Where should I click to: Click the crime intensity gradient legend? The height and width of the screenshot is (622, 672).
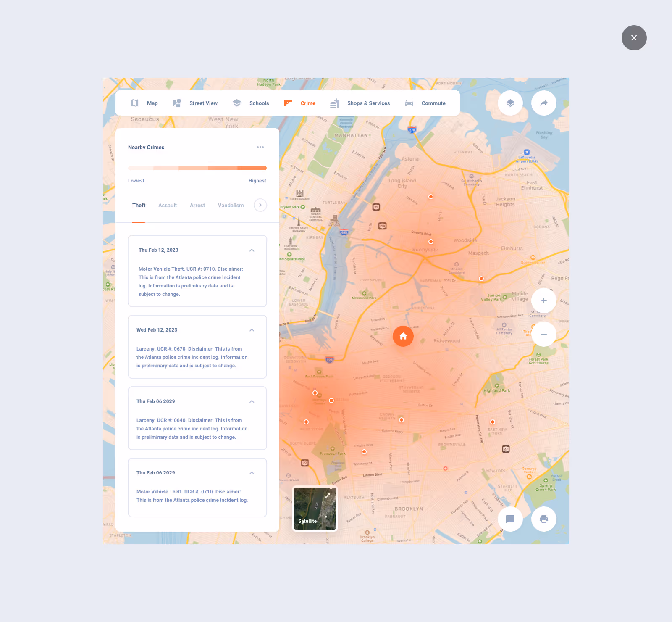[197, 168]
